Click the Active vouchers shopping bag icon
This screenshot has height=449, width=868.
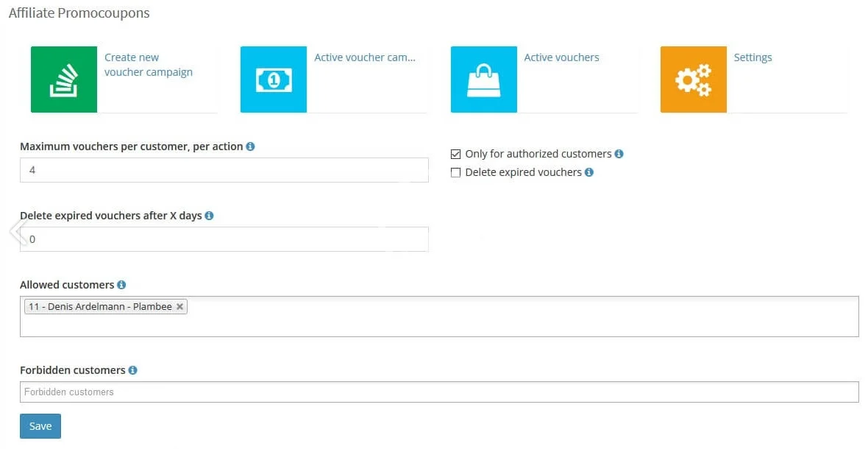click(x=483, y=79)
